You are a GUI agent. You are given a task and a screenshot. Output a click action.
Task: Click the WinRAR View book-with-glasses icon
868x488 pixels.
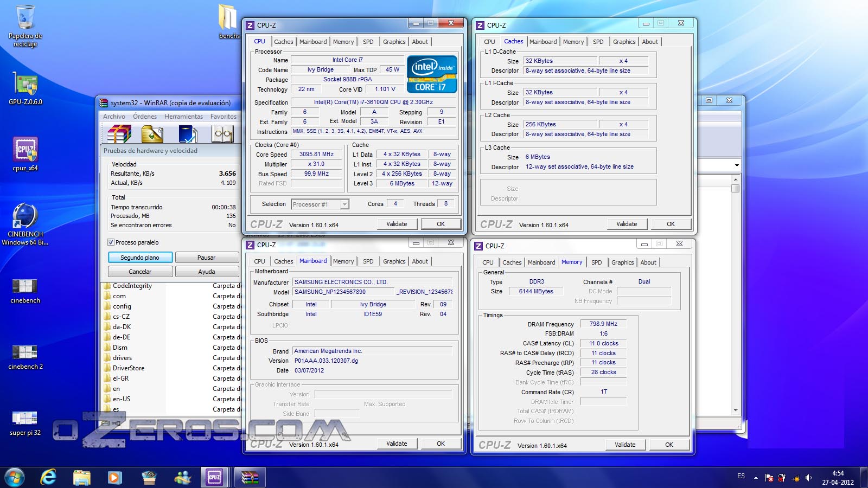point(222,133)
